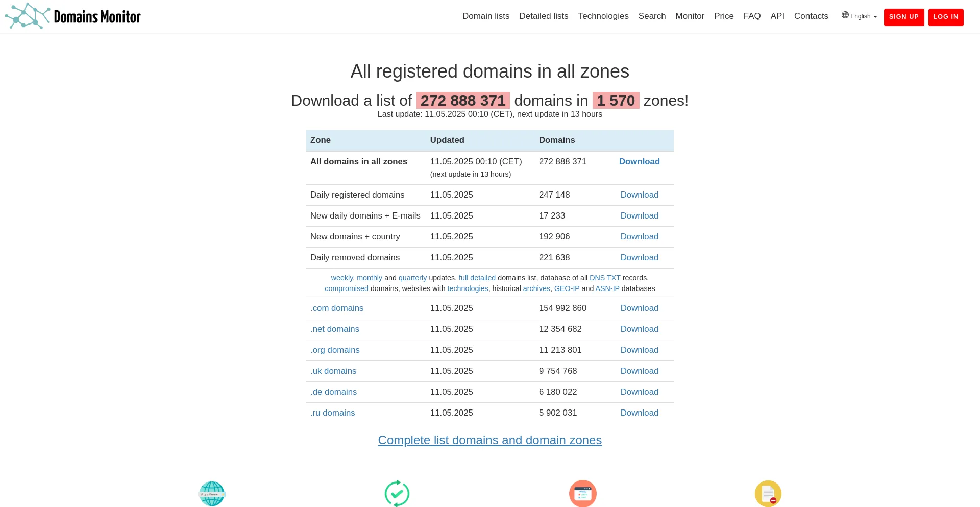The width and height of the screenshot is (980, 507).
Task: Download the .net domains list
Action: [639, 329]
